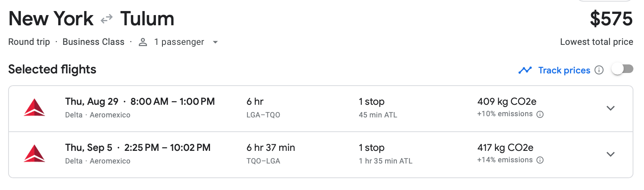644x190 pixels.
Task: Click the info icon beside Track prices
Action: pyautogui.click(x=599, y=70)
